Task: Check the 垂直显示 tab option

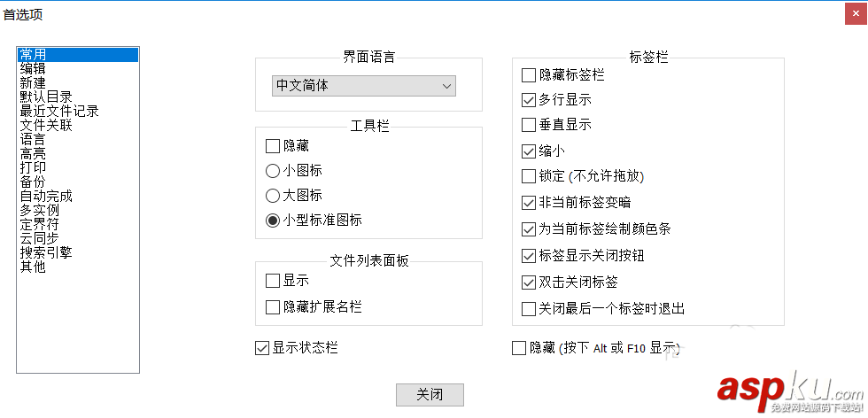Action: [529, 125]
